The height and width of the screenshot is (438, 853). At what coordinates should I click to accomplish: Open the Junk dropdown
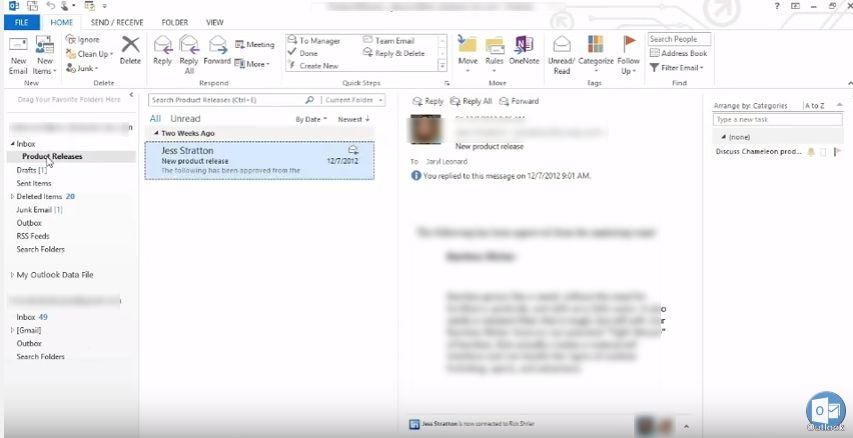click(x=82, y=68)
